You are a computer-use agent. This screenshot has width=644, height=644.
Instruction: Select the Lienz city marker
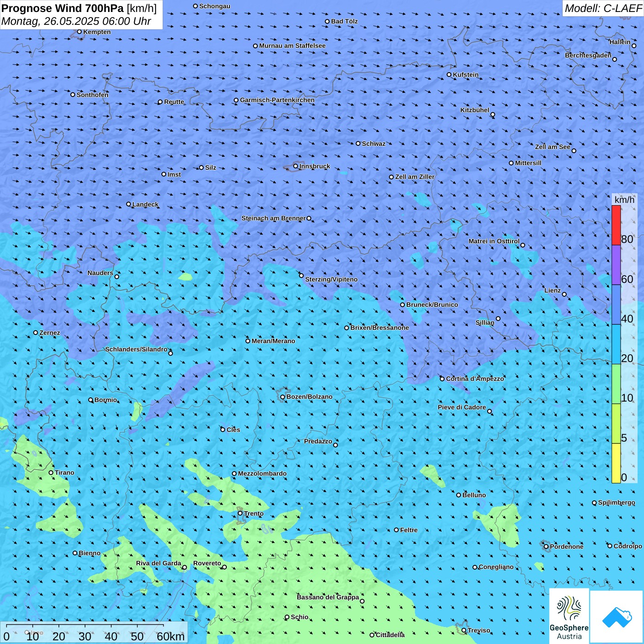[x=564, y=294]
